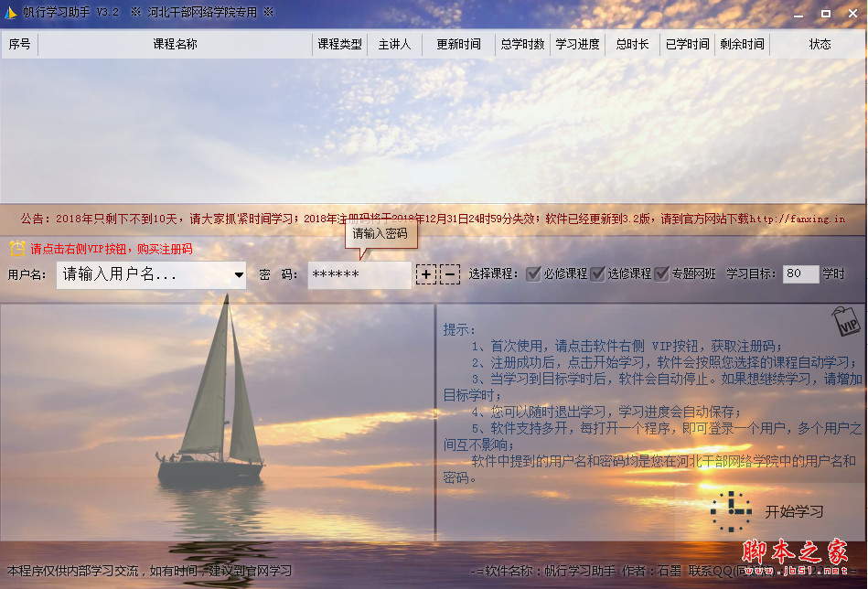
Task: Click the 状态 column header
Action: [820, 43]
